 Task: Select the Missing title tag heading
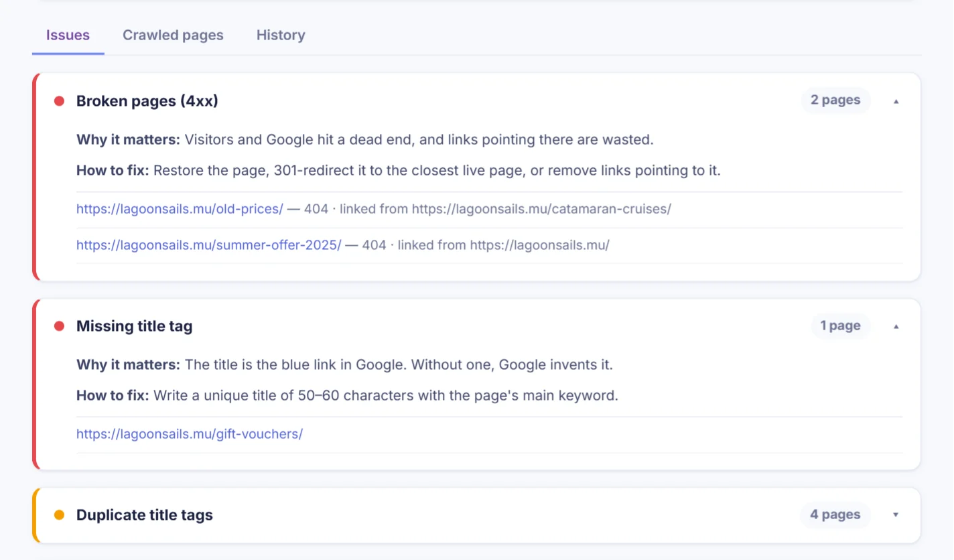click(135, 326)
